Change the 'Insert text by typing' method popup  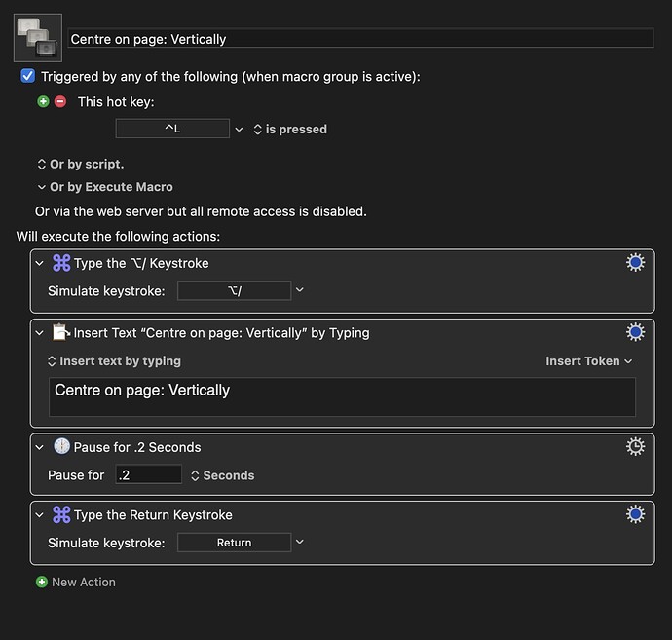tap(114, 360)
